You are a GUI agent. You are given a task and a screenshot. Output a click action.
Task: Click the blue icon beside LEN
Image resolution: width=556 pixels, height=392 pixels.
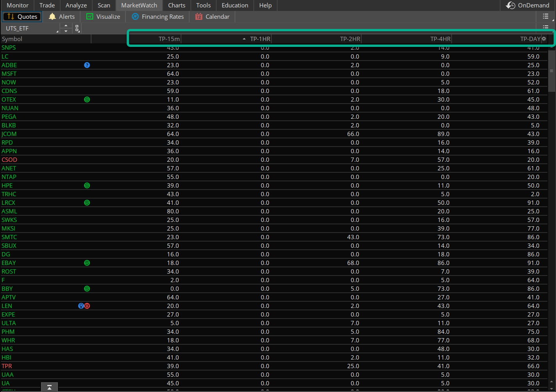81,306
